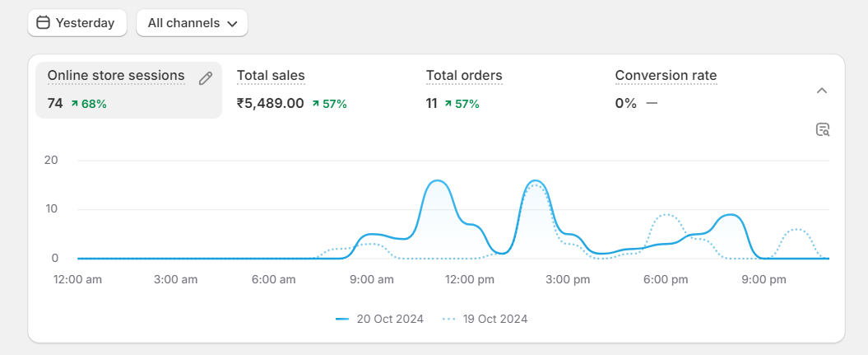Collapse the metrics card with chevron up

821,91
